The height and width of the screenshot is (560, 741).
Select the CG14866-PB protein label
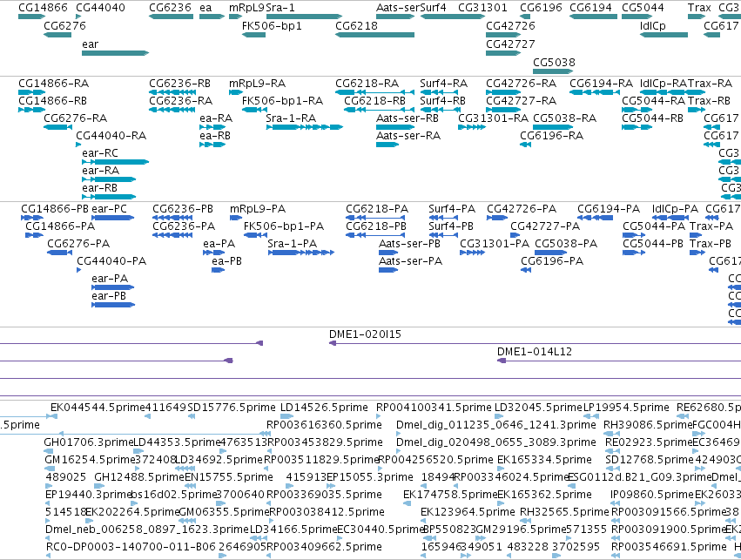point(54,208)
